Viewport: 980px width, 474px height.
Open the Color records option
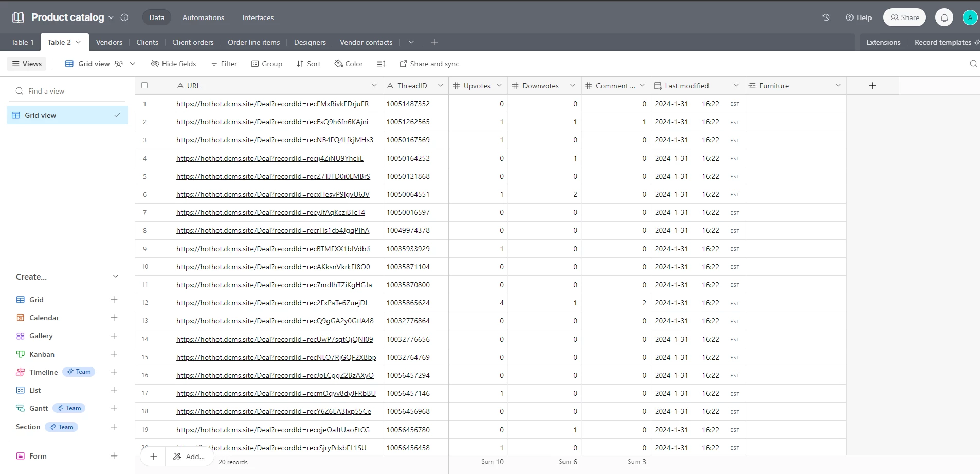click(349, 64)
